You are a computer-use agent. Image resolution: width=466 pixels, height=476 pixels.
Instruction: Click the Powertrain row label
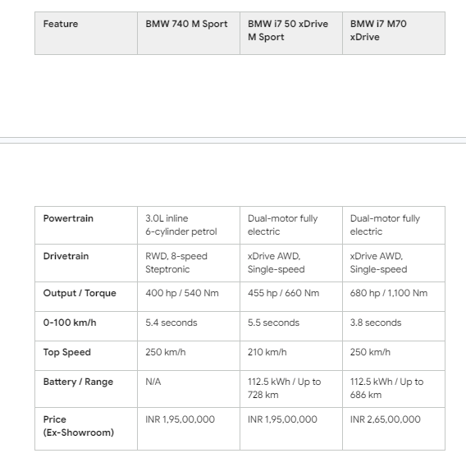86,225
